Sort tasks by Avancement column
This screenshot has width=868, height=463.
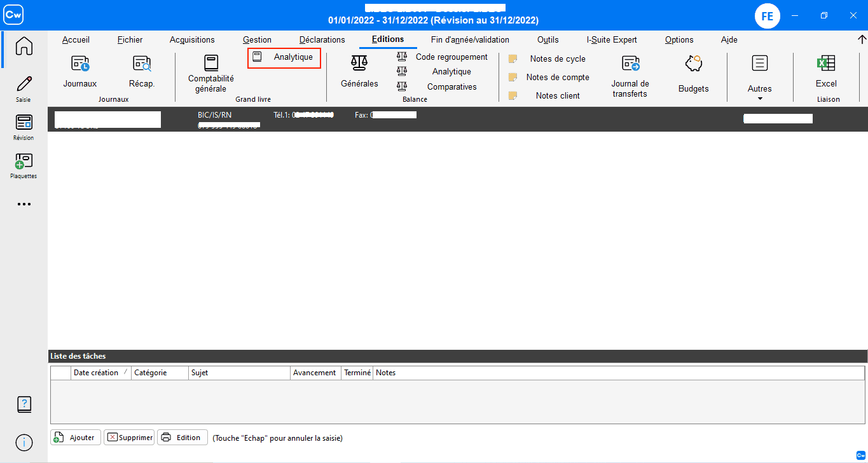(x=315, y=373)
